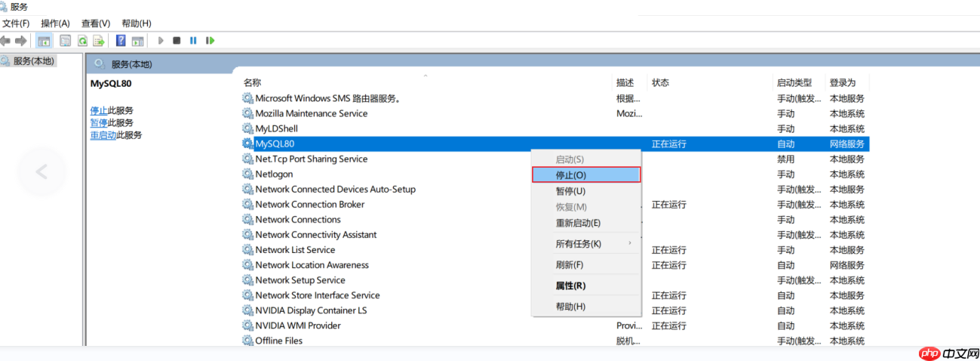Screen dimensions: 980x361
Task: Click the MySQL80 service name text
Action: (275, 143)
